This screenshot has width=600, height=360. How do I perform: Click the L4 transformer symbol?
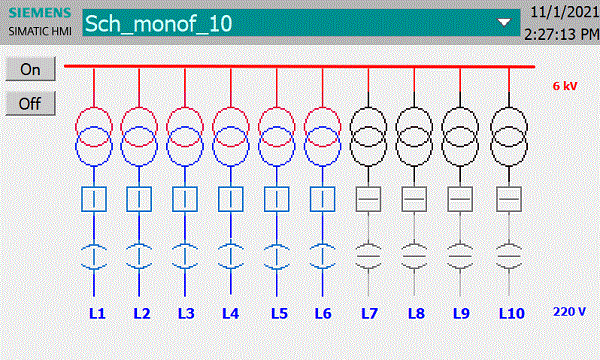(x=231, y=137)
